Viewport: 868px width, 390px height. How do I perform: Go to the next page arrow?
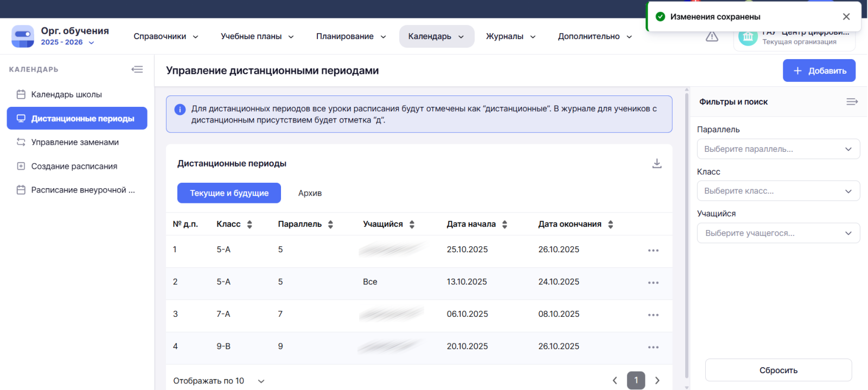click(657, 381)
